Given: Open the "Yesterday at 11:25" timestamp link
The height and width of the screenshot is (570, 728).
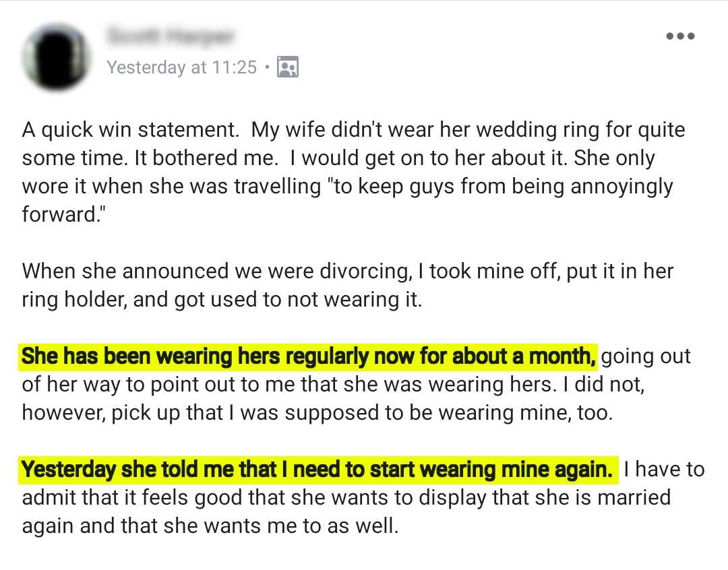Looking at the screenshot, I should coord(182,67).
